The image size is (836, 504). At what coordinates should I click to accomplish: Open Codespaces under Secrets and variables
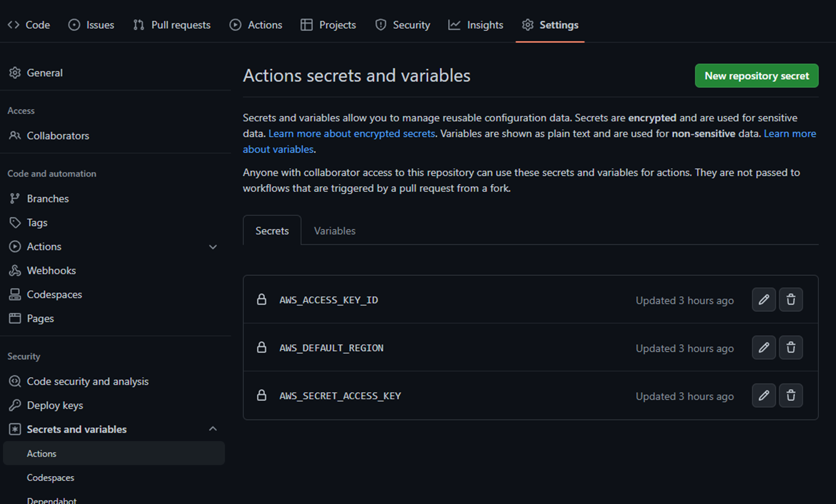tap(50, 478)
